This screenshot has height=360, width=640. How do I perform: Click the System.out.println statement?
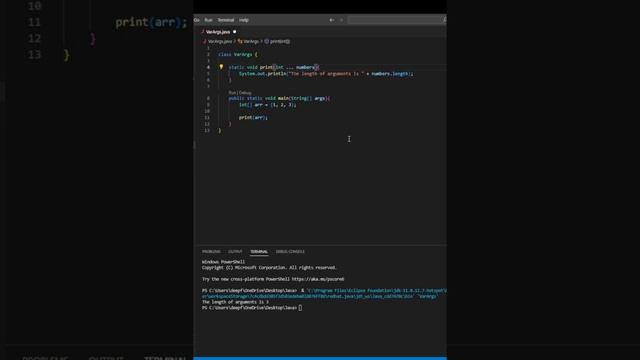point(326,74)
